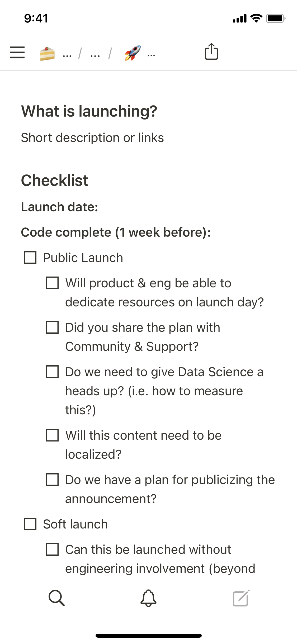Image resolution: width=297 pixels, height=644 pixels.
Task: Open the share sheet icon
Action: pyautogui.click(x=211, y=52)
